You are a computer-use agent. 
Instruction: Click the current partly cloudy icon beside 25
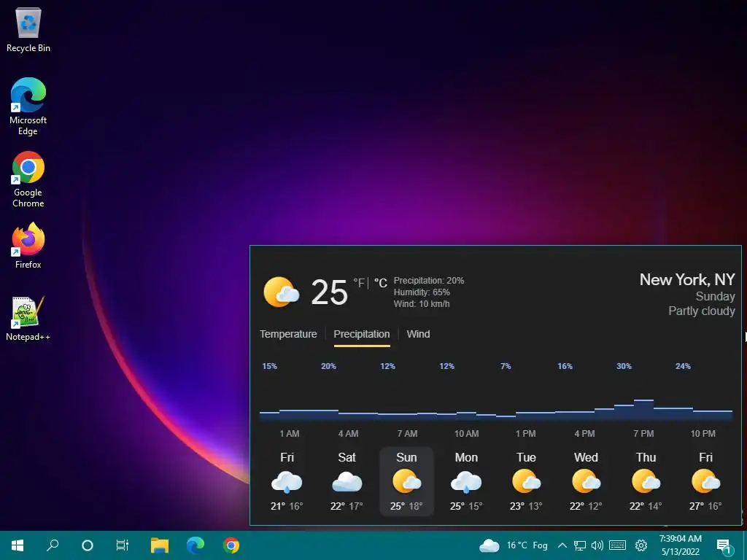(x=281, y=292)
